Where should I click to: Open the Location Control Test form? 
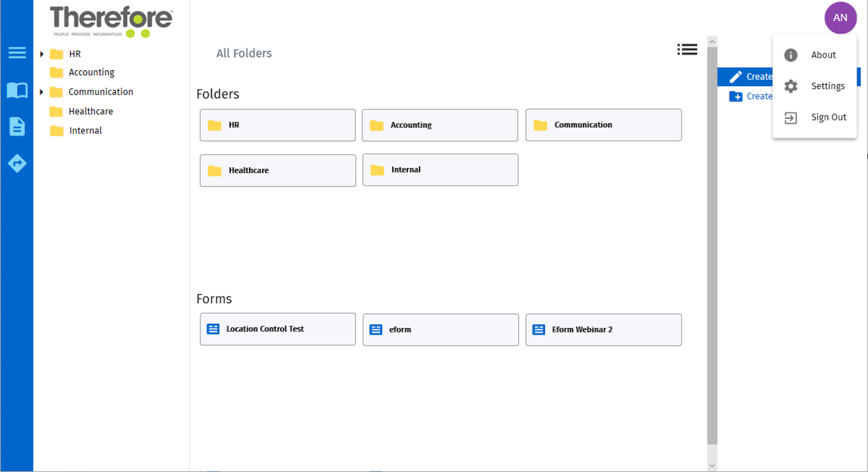[277, 329]
